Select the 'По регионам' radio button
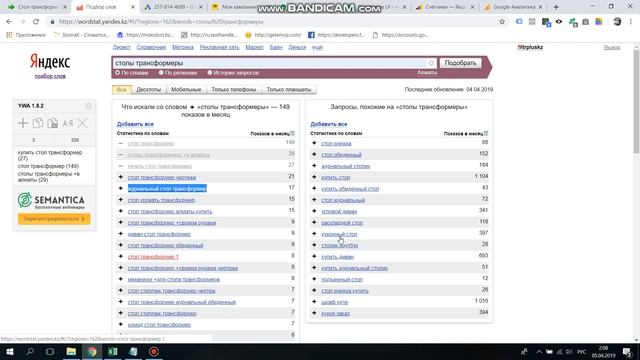 (161, 73)
